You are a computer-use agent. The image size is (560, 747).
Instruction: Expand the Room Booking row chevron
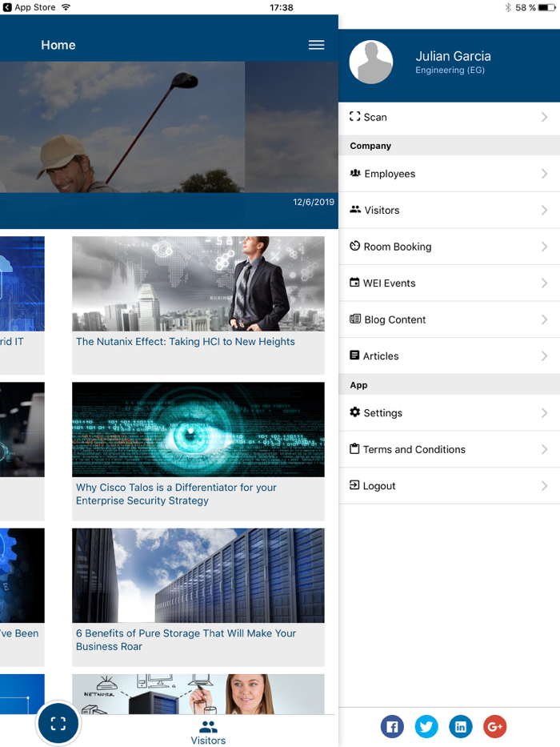tap(544, 247)
